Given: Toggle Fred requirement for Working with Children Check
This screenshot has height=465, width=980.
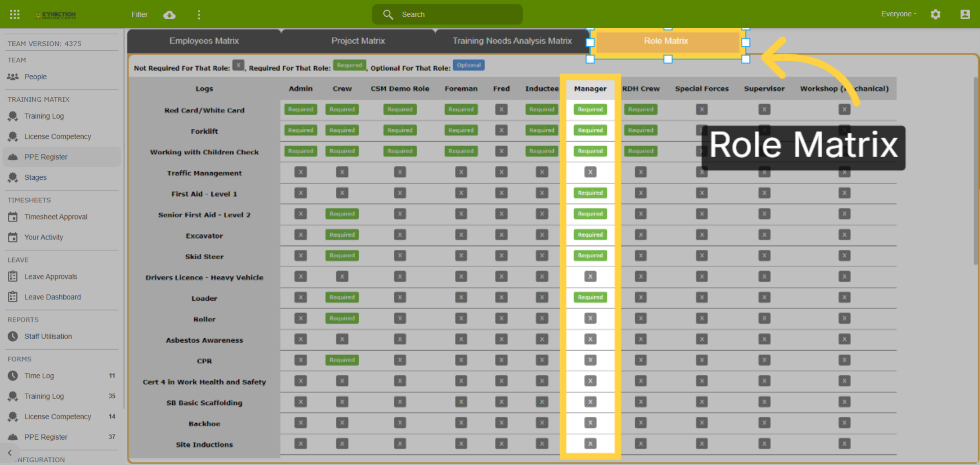Looking at the screenshot, I should tap(501, 151).
